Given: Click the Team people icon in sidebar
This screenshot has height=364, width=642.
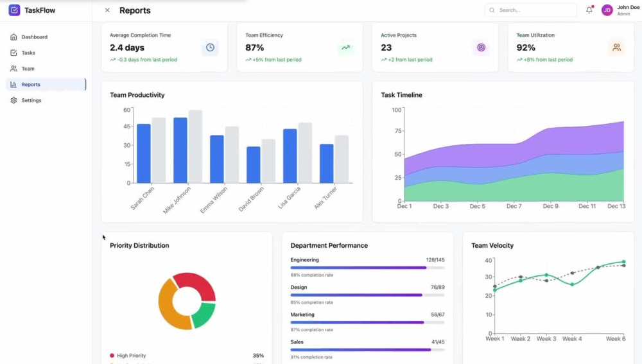Looking at the screenshot, I should (13, 69).
